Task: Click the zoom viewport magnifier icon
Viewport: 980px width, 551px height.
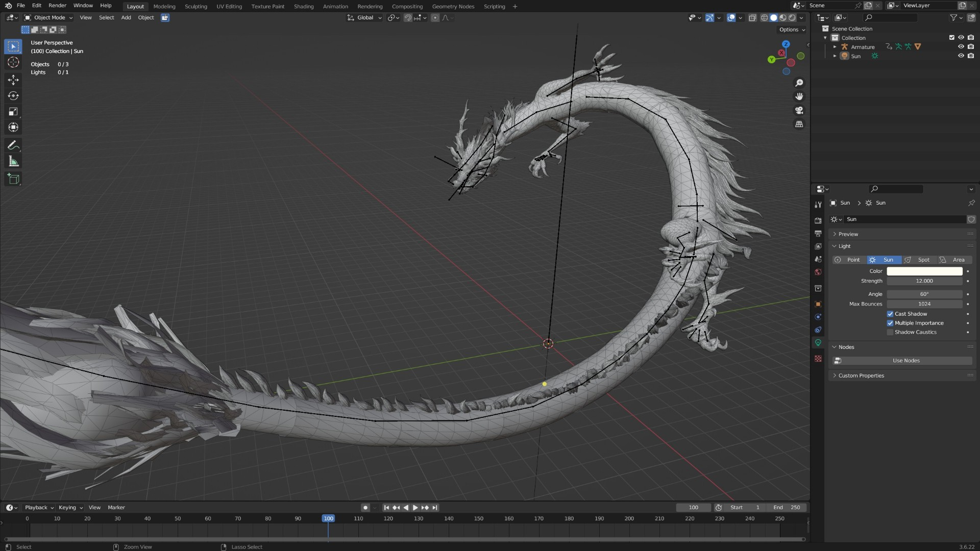Action: 799,83
